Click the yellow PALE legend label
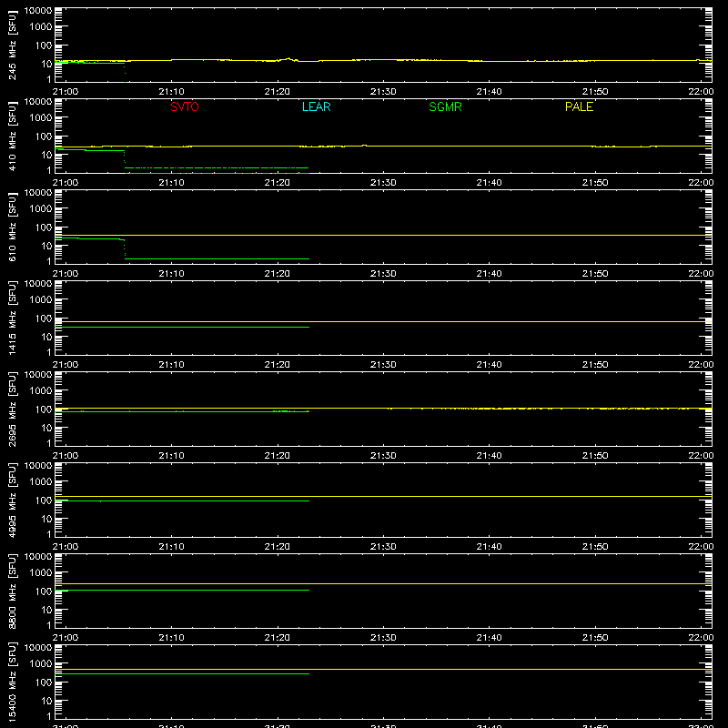The width and height of the screenshot is (728, 728). click(x=579, y=106)
